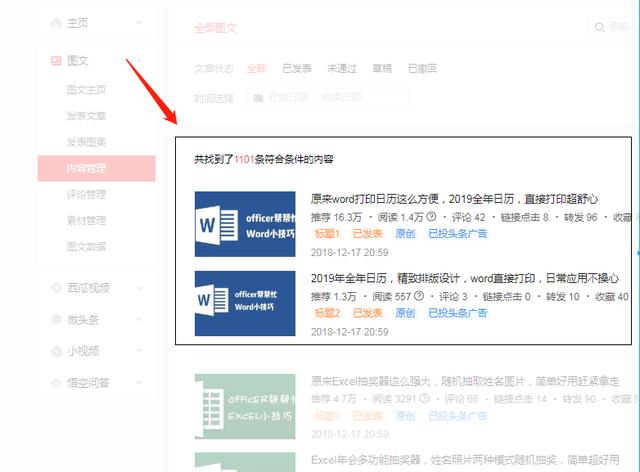The height and width of the screenshot is (472, 640).
Task: Click 转发 96 statistic
Action: [580, 217]
